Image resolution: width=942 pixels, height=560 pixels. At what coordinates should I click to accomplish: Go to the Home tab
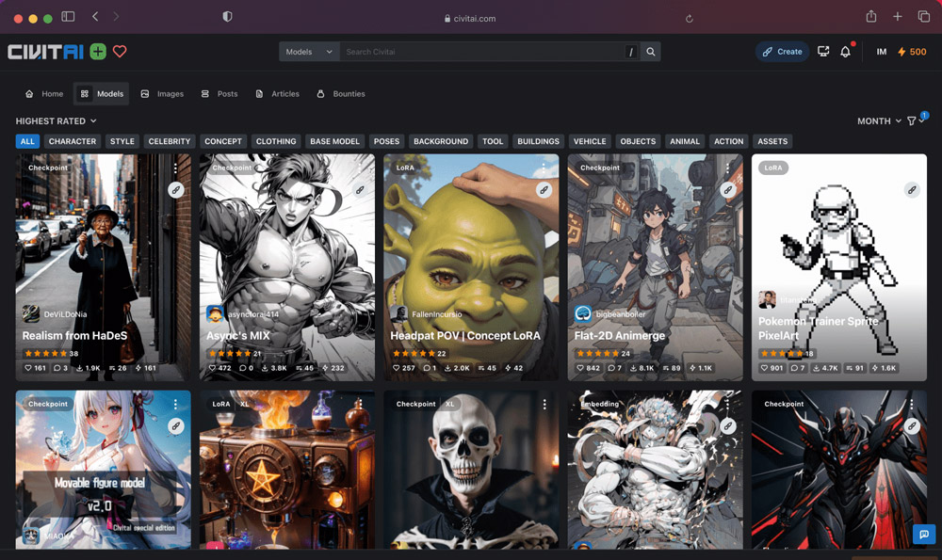pos(44,93)
